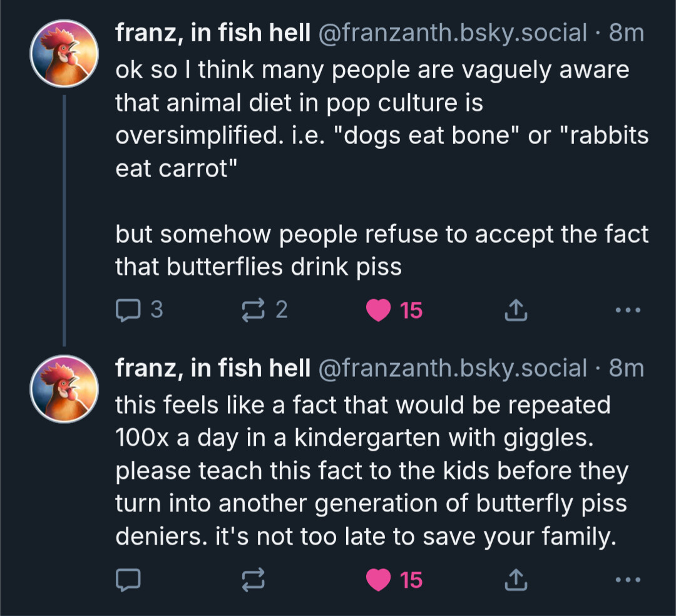Image resolution: width=676 pixels, height=616 pixels.
Task: Open display name on the first post
Action: click(213, 33)
